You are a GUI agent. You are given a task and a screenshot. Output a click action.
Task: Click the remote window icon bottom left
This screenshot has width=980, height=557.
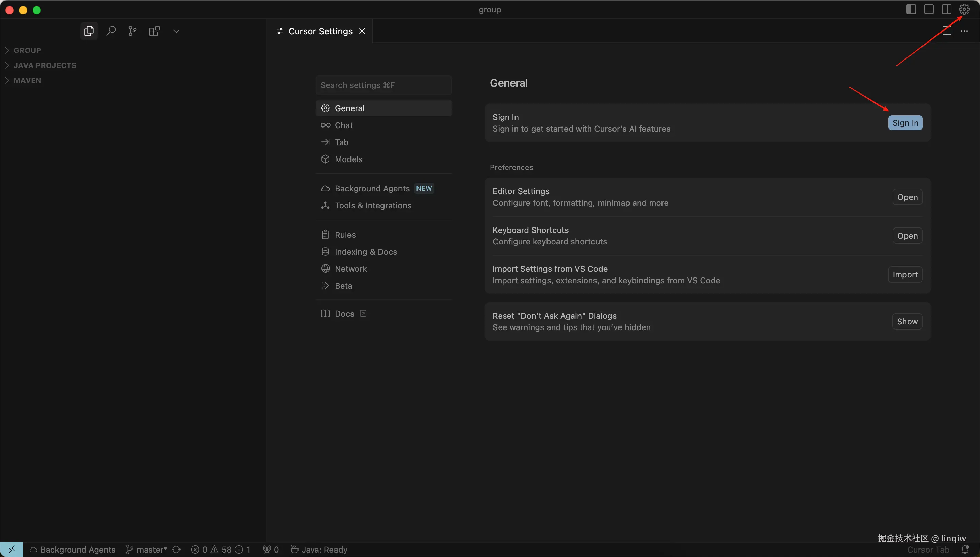pyautogui.click(x=11, y=550)
